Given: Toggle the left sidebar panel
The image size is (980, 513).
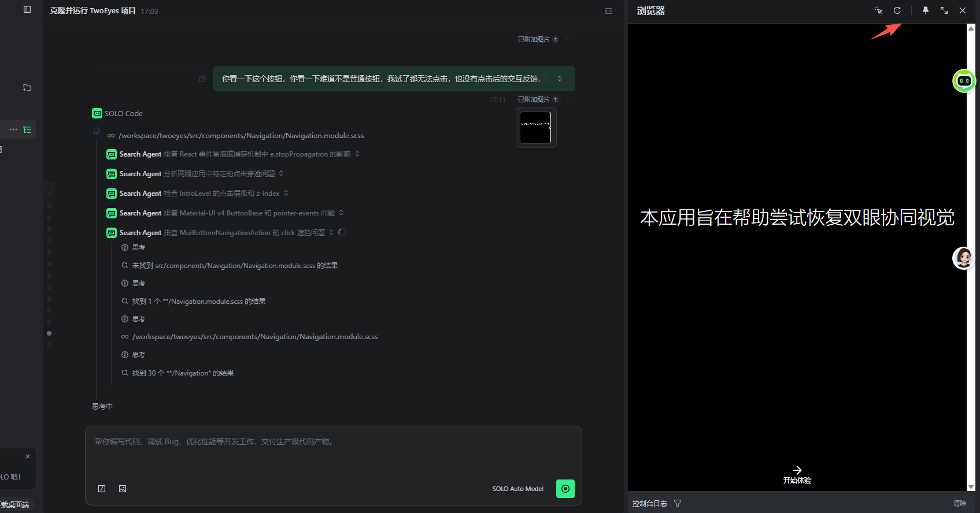Looking at the screenshot, I should (x=27, y=9).
